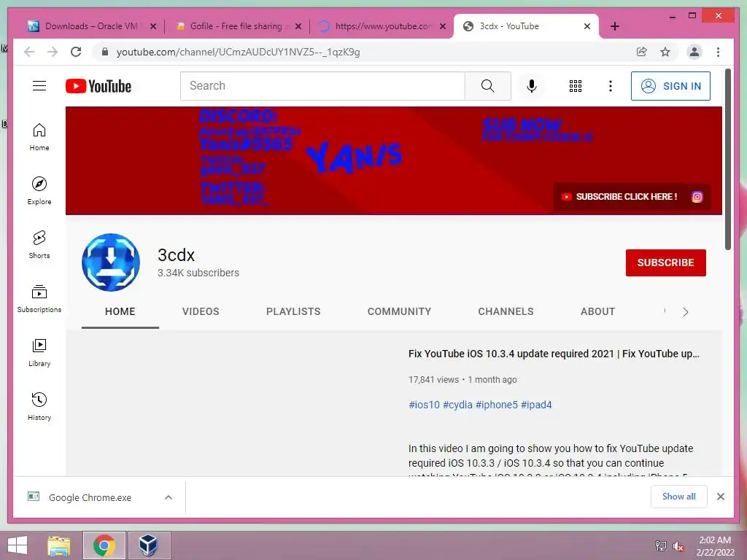
Task: Open History in the sidebar
Action: (x=39, y=406)
